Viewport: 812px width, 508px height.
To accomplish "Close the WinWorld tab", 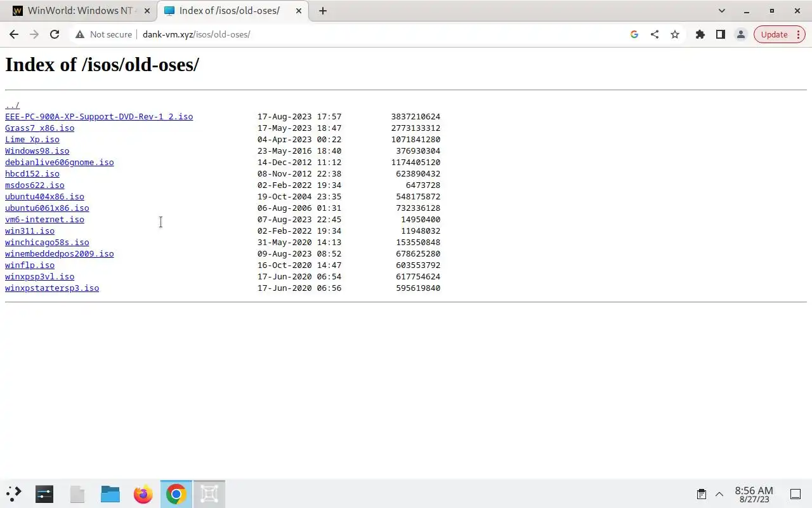I will (x=147, y=11).
